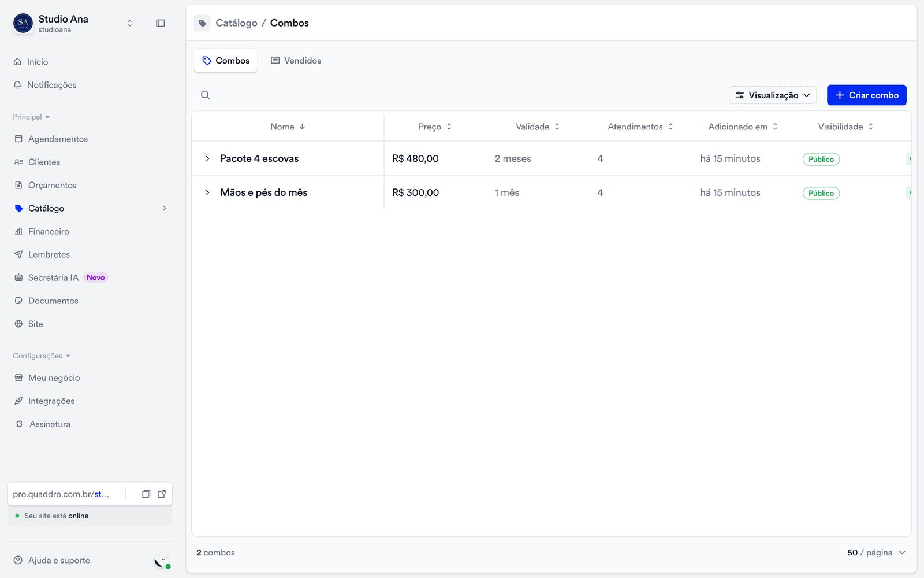Open the pro.quaddro.com.br site link

pyautogui.click(x=61, y=494)
